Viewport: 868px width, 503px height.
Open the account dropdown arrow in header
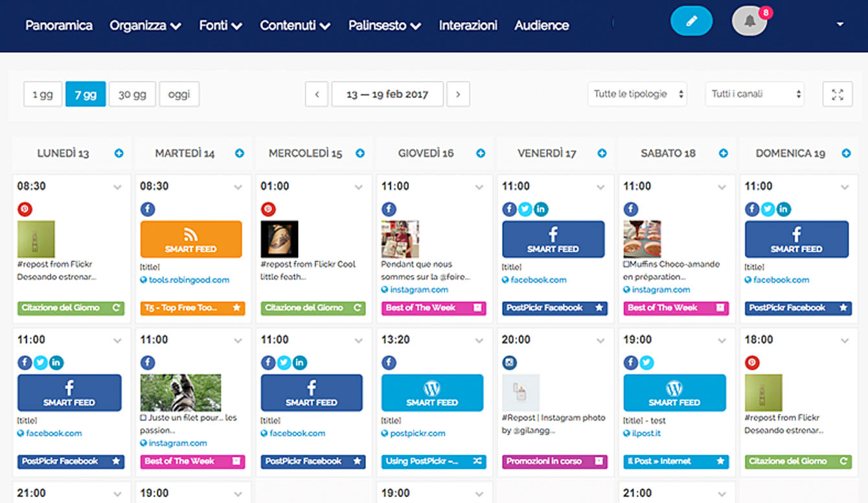tap(840, 24)
